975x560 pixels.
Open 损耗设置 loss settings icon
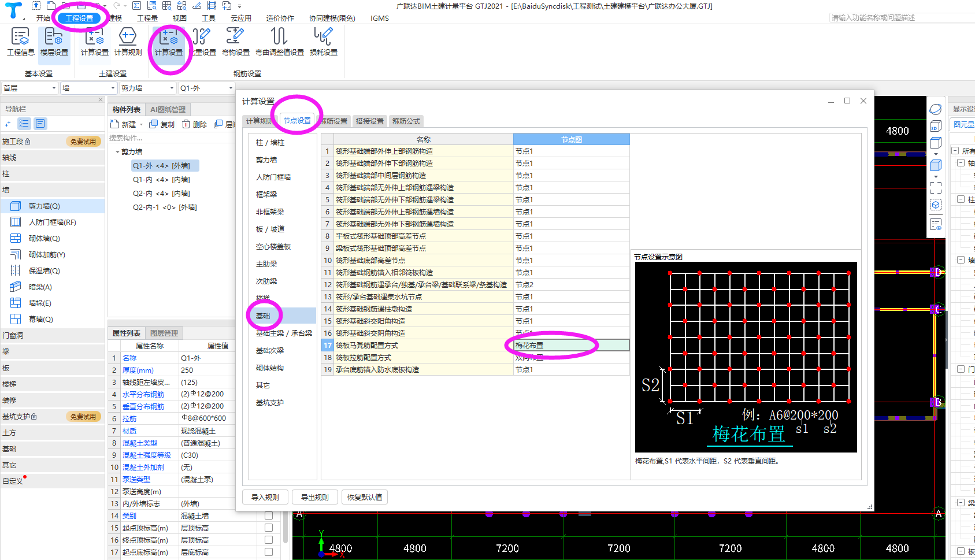coord(324,42)
